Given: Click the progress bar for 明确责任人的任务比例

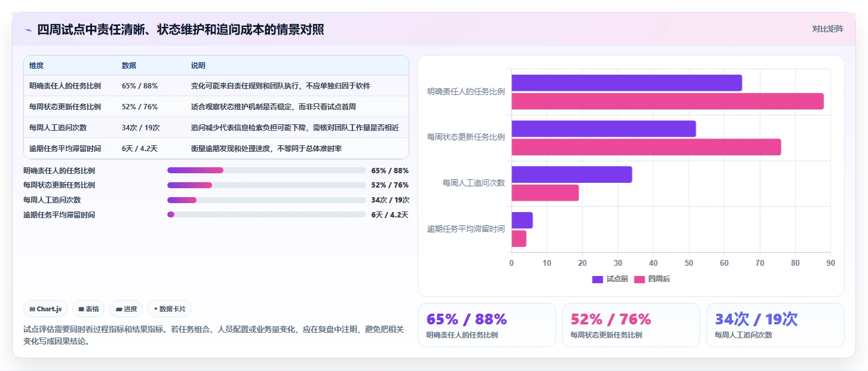Looking at the screenshot, I should 266,170.
